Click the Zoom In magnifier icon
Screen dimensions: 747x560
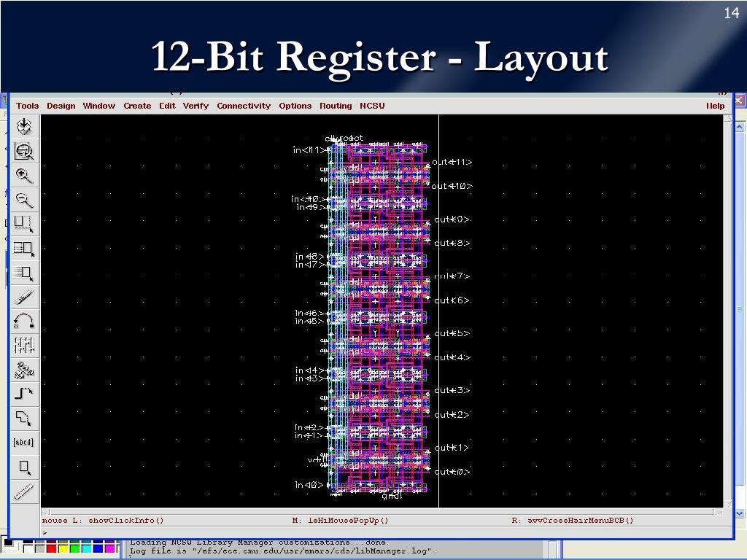click(25, 176)
